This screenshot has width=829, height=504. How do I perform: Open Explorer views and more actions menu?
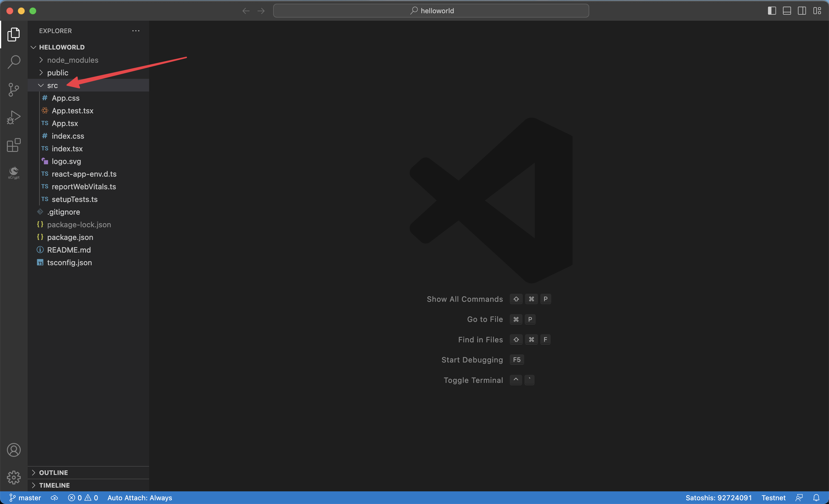tap(136, 30)
